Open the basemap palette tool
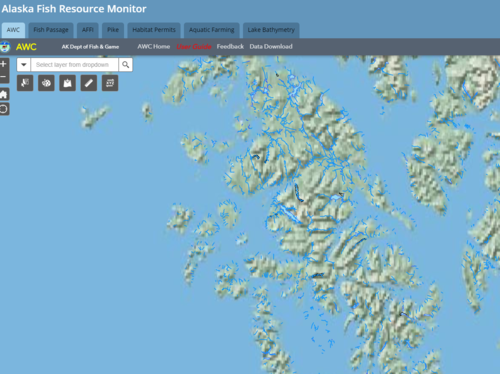500x374 pixels. point(46,83)
